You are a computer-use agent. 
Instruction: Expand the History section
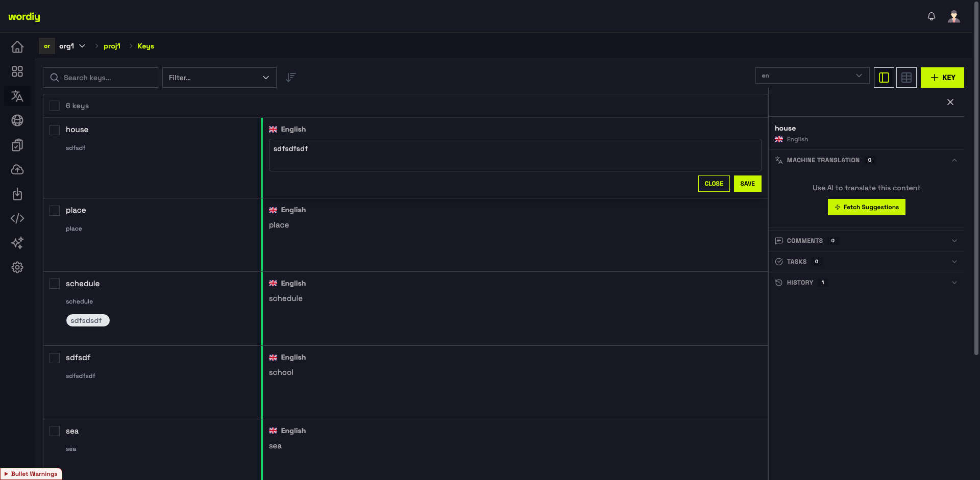[866, 283]
